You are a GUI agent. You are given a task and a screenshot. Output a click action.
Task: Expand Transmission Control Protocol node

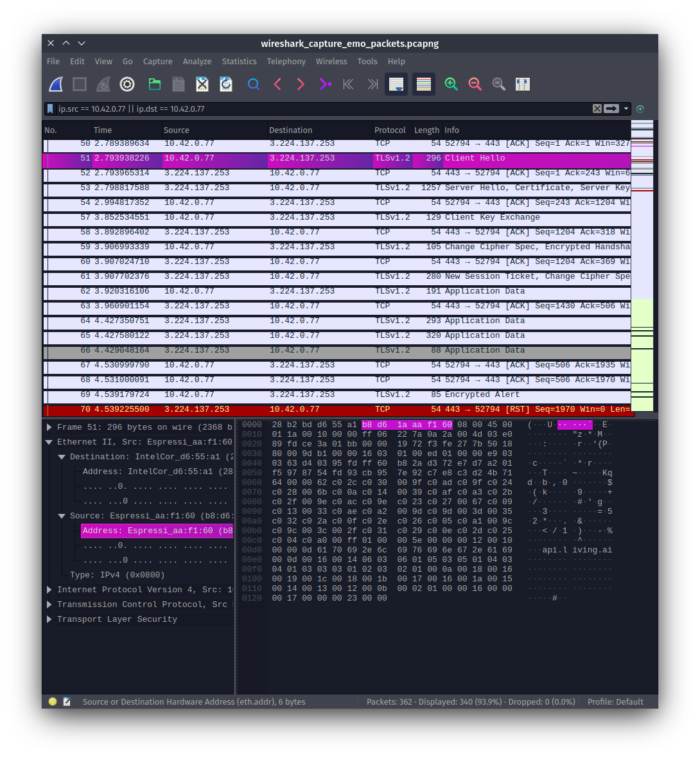tap(49, 604)
